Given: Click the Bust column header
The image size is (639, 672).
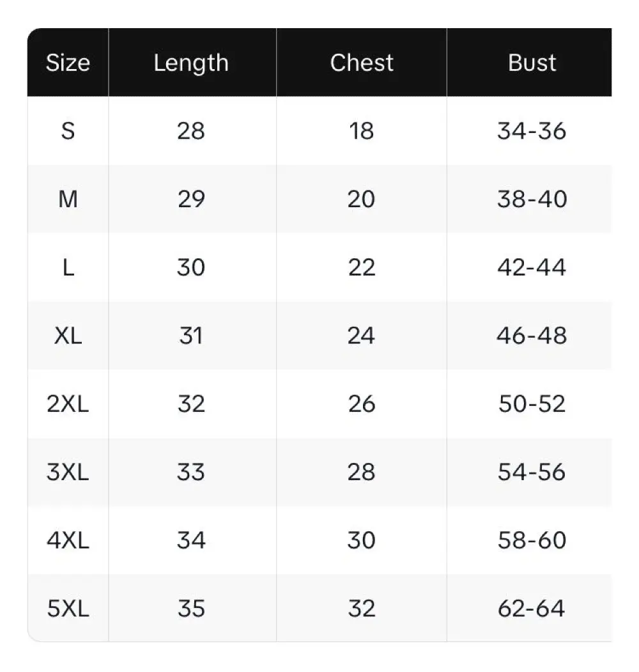Looking at the screenshot, I should coord(532,63).
